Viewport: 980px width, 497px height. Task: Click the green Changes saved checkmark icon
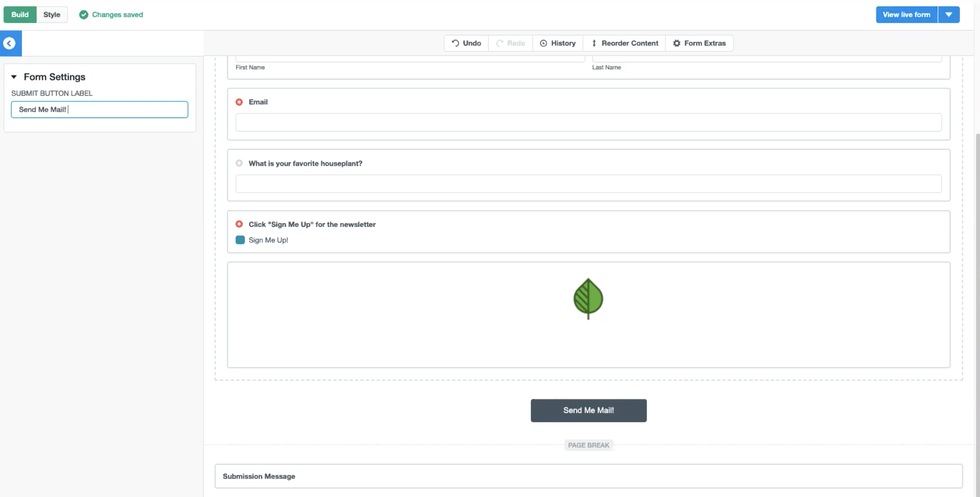tap(84, 15)
